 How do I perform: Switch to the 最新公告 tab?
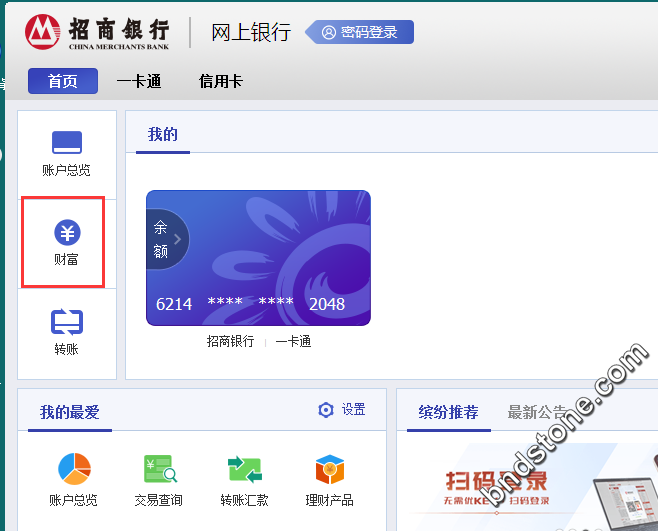[x=537, y=412]
